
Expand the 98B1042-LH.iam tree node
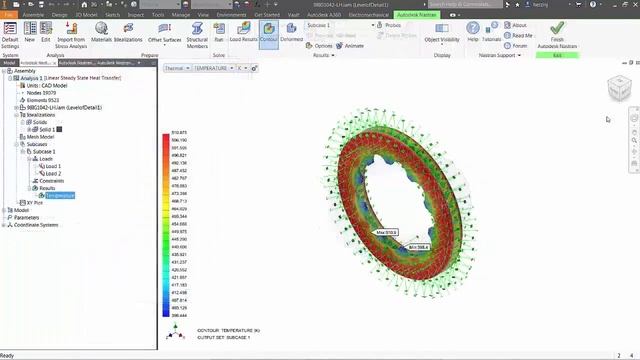click(16, 108)
